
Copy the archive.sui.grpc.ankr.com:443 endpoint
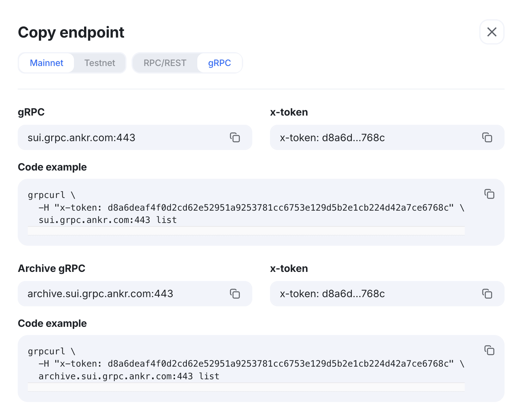click(x=235, y=294)
